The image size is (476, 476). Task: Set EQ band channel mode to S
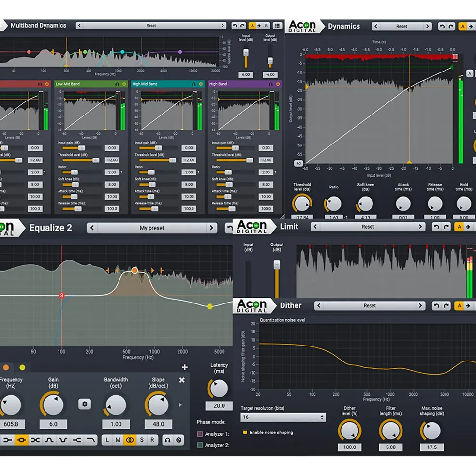[142, 440]
